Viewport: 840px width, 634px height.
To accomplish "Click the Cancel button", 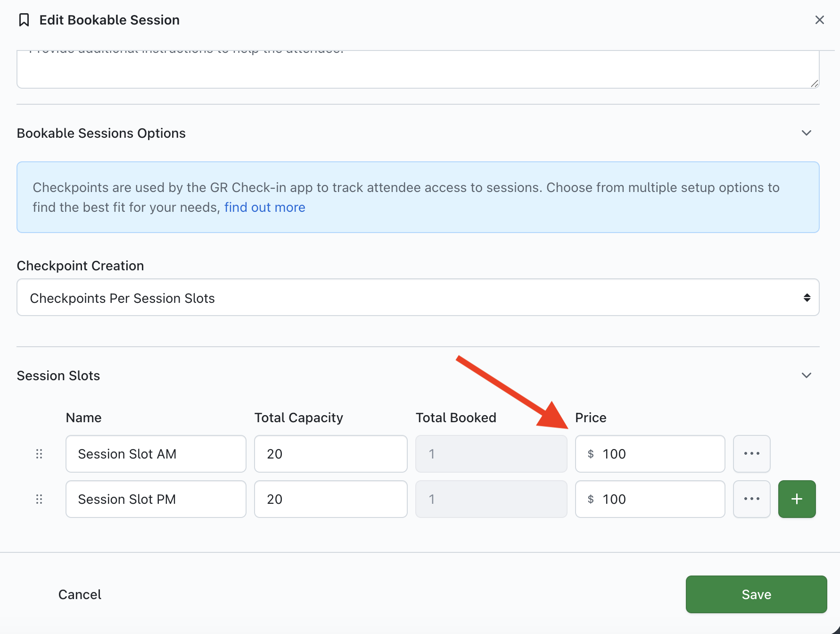I will [x=80, y=594].
